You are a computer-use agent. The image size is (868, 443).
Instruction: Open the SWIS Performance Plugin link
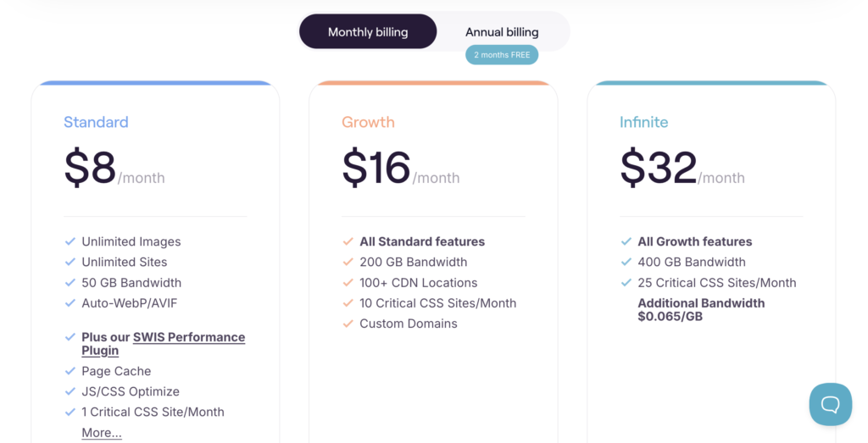click(x=163, y=344)
